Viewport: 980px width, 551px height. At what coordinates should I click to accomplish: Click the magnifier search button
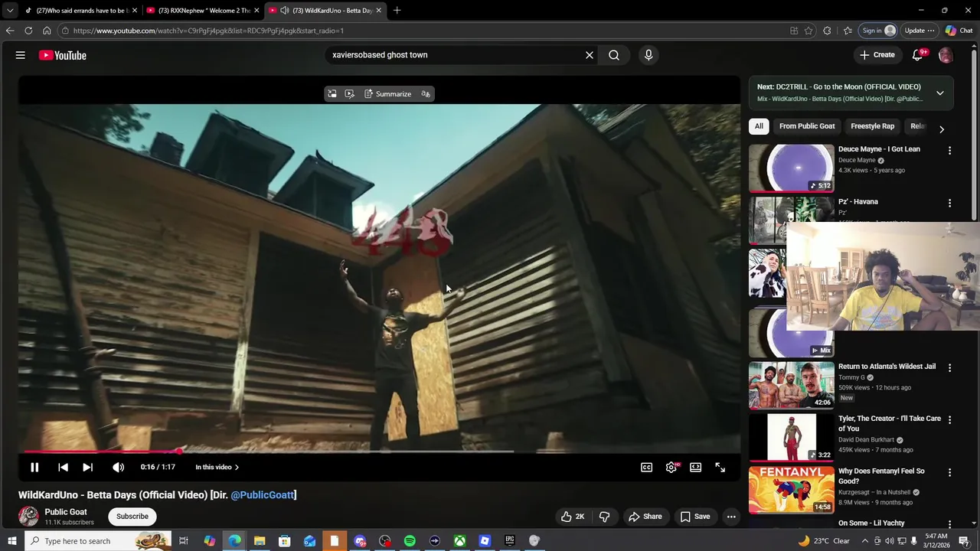[x=614, y=55]
